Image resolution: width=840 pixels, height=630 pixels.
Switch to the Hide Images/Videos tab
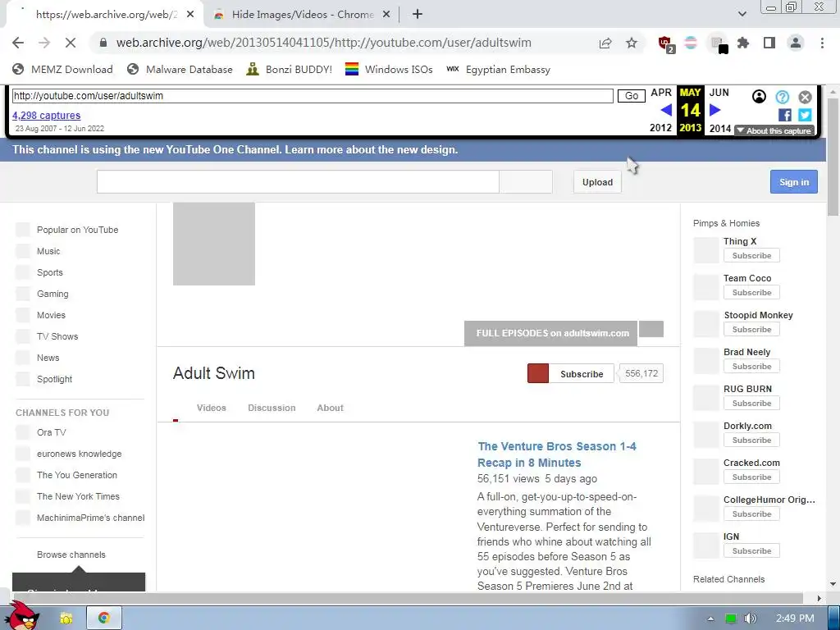click(302, 15)
